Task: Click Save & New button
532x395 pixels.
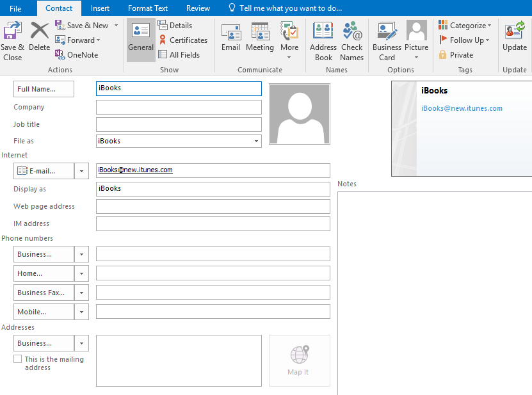Action: click(x=82, y=26)
